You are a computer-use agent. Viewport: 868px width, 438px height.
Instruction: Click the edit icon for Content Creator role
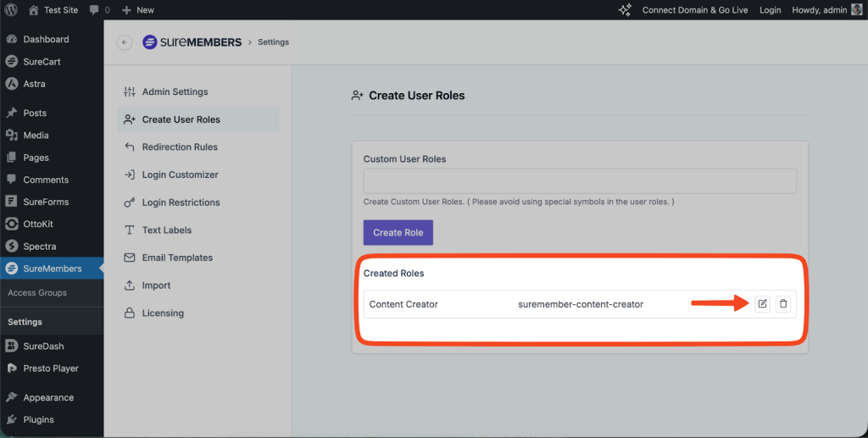click(x=762, y=304)
